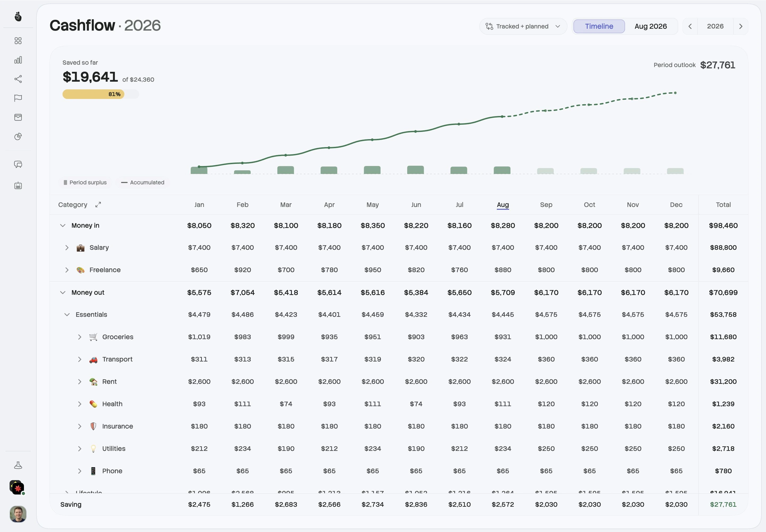Go to previous year with left chevron
766x532 pixels.
[690, 26]
